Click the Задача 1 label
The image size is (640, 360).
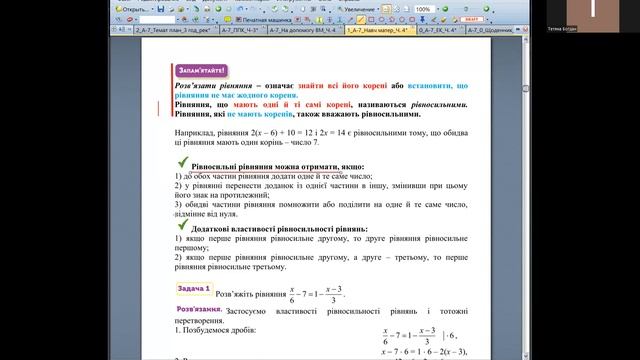click(x=194, y=289)
